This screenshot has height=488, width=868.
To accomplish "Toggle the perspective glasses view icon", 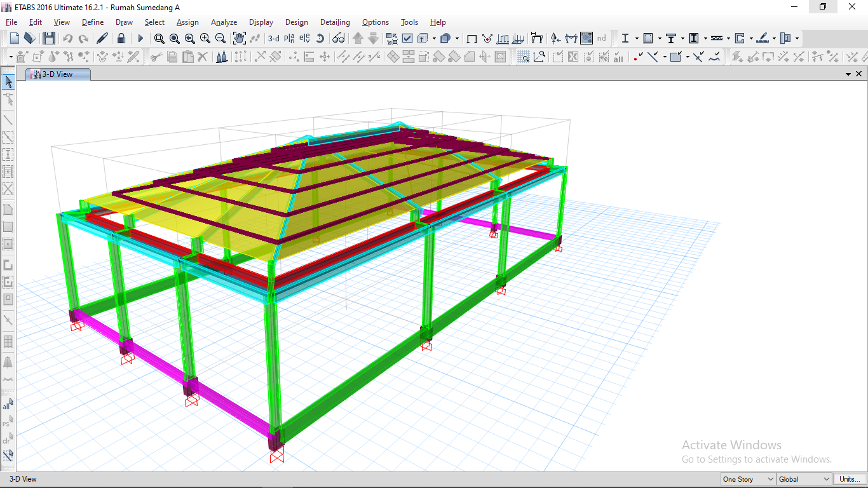I will (x=338, y=39).
